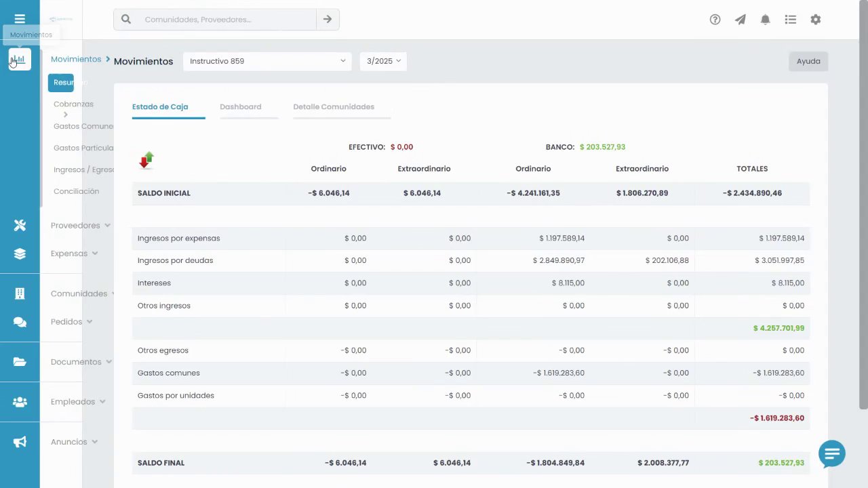Click the Expensas layers icon
This screenshot has width=868, height=488.
coord(20,253)
